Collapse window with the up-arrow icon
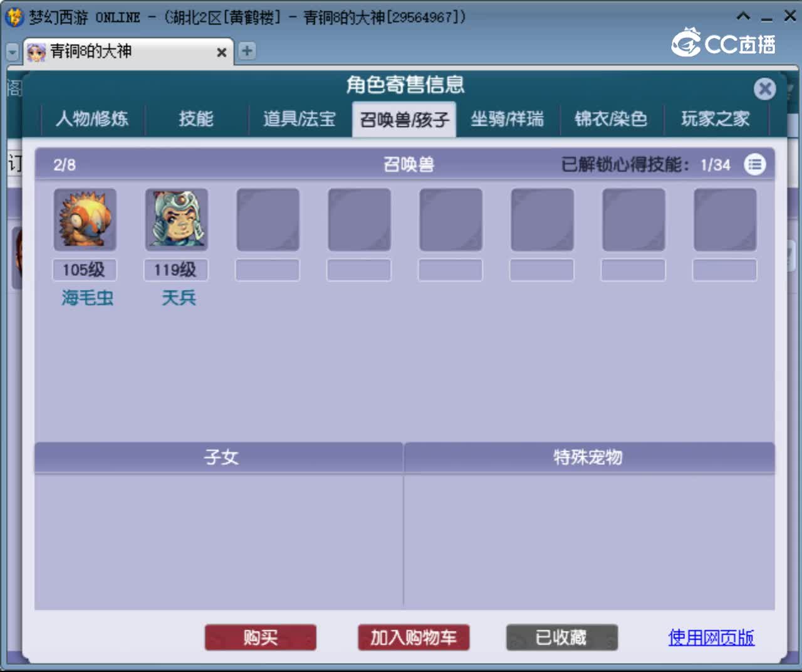 click(743, 17)
